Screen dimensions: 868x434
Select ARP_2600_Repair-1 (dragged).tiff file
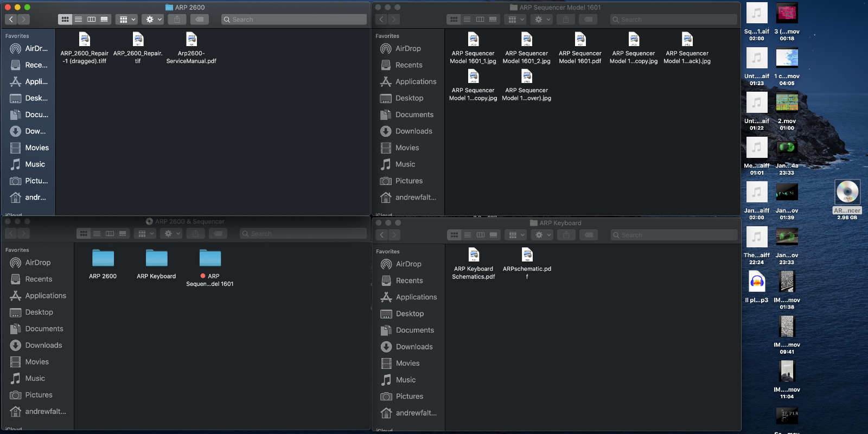click(x=85, y=48)
